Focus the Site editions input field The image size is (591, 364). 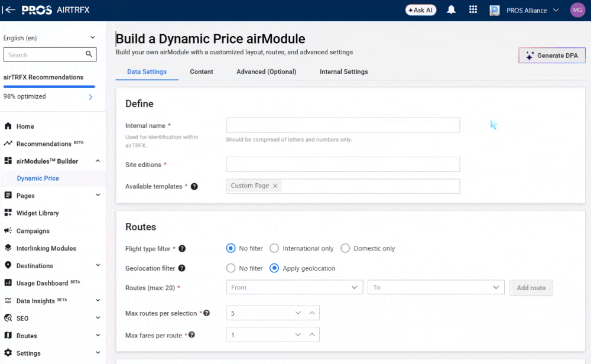(343, 164)
